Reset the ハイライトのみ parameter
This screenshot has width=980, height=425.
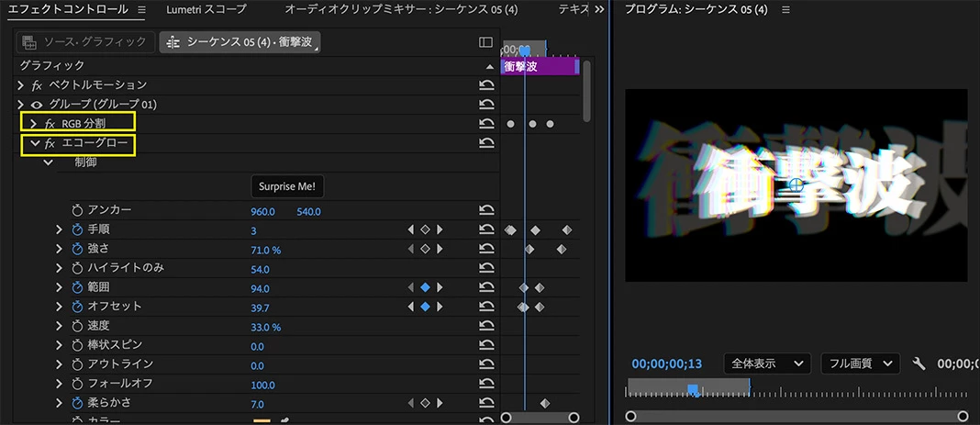[x=486, y=269]
